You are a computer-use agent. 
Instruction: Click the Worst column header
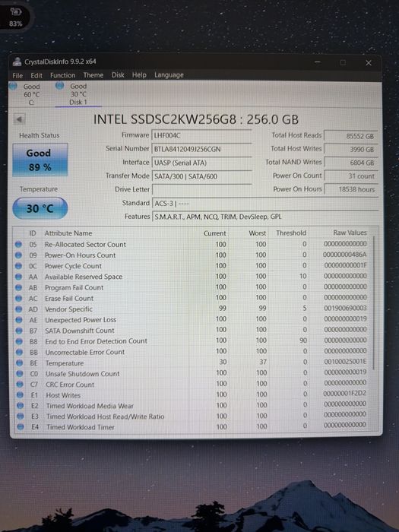(258, 233)
